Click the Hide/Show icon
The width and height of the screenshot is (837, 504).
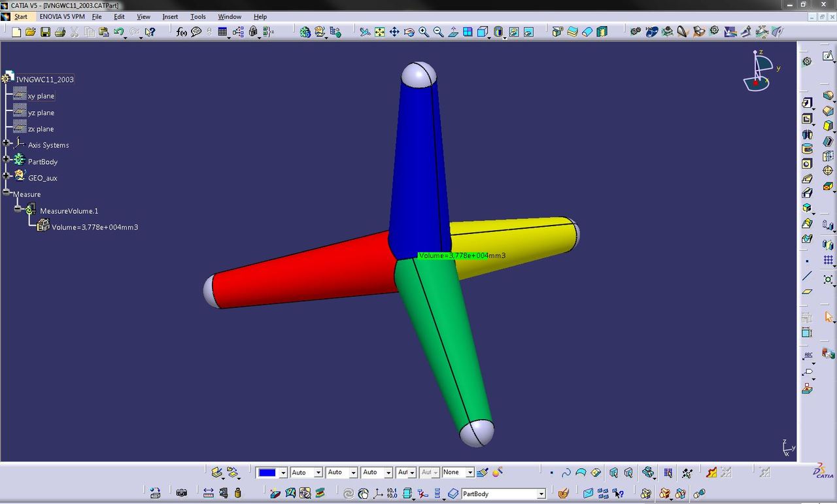coord(514,31)
